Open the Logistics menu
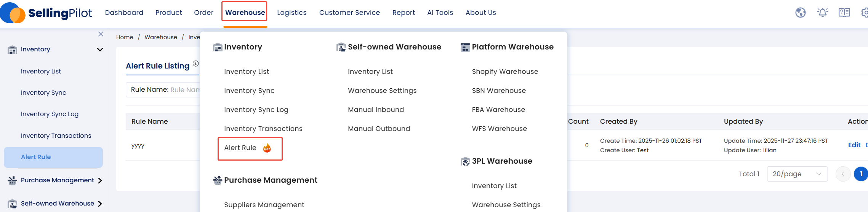 [291, 13]
